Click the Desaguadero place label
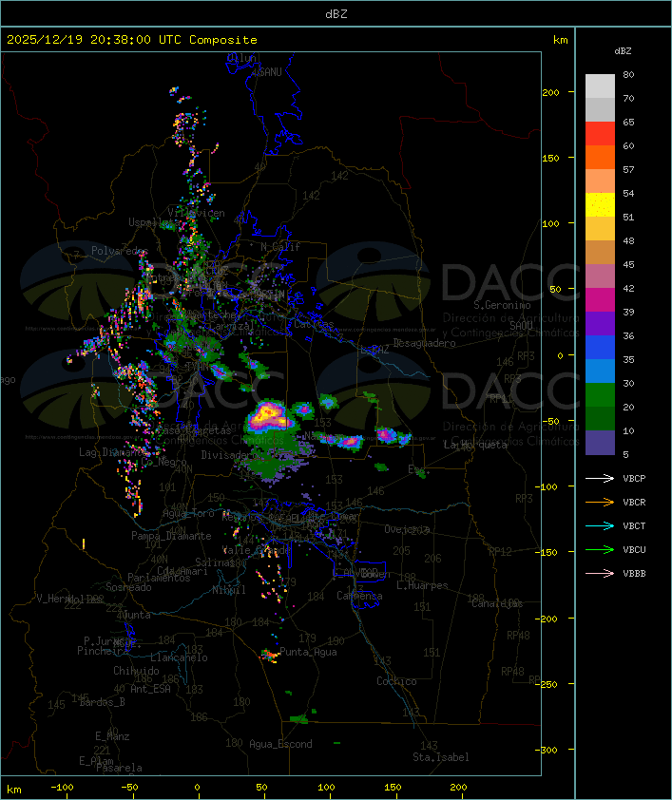The height and width of the screenshot is (800, 672). point(424,343)
